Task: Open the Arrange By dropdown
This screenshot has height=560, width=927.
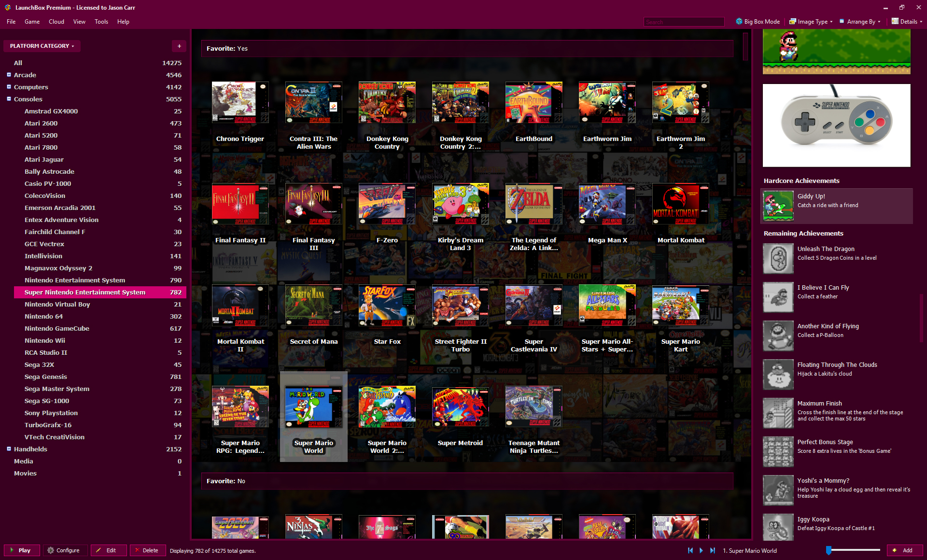Action: tap(860, 21)
